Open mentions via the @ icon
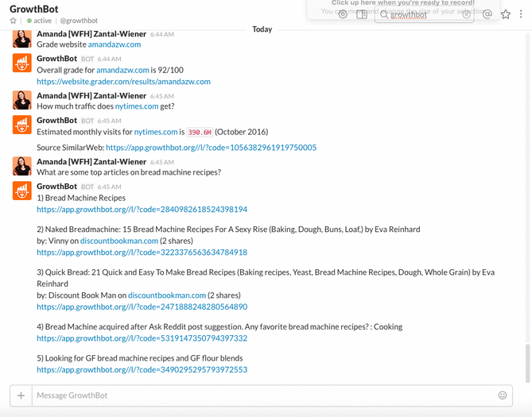The height and width of the screenshot is (417, 532). pyautogui.click(x=487, y=14)
